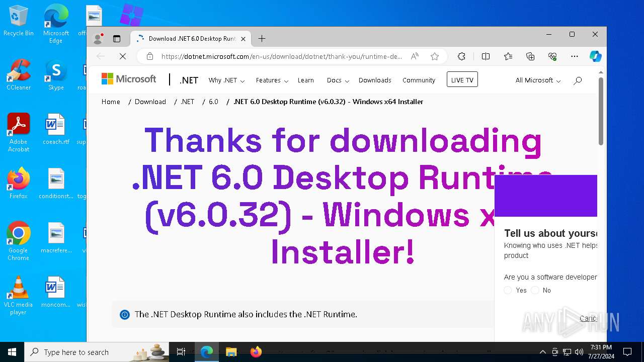Open the Windows Start menu
644x362 pixels.
12,352
